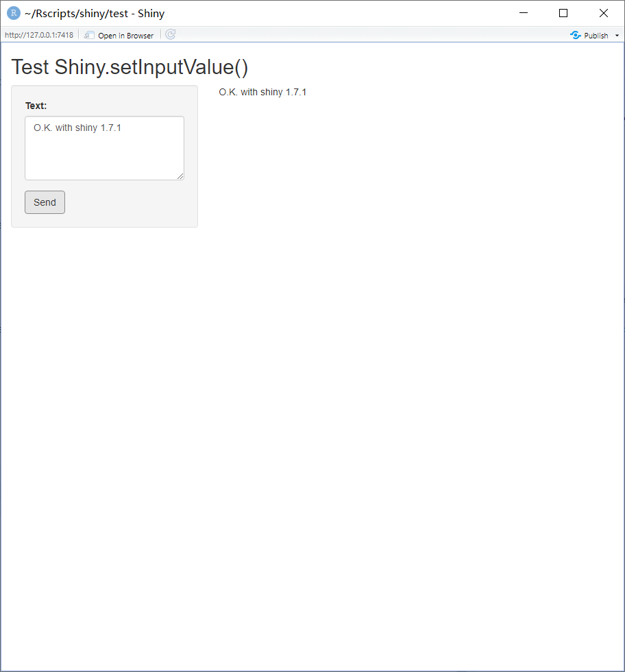
Task: Minimize the Shiny window
Action: pyautogui.click(x=524, y=13)
